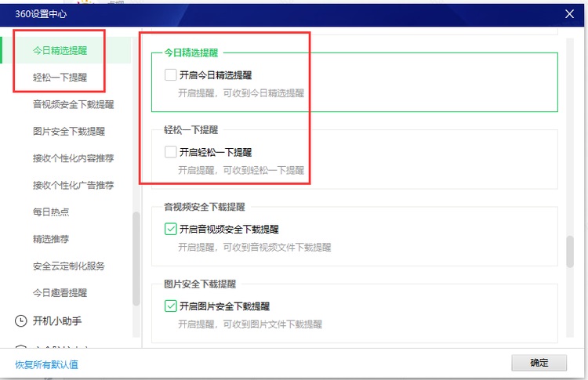
Task: Choose 每日热点 from the sidebar
Action: 50,212
